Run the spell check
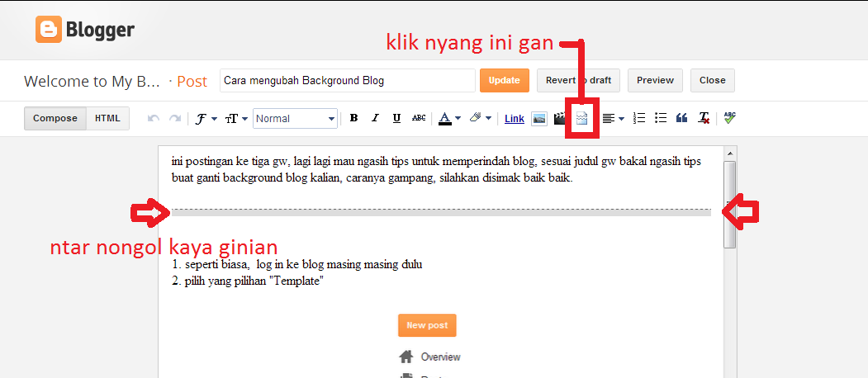Screen dimensions: 868x378 tap(729, 118)
